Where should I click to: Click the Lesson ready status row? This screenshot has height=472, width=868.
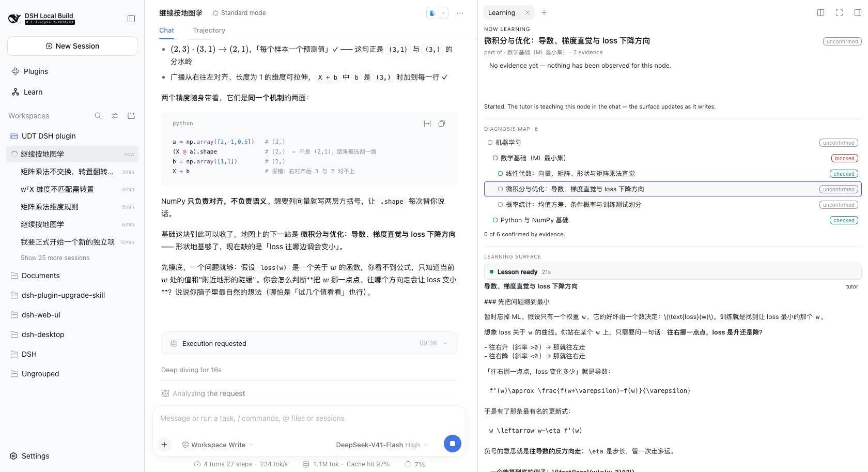click(673, 272)
